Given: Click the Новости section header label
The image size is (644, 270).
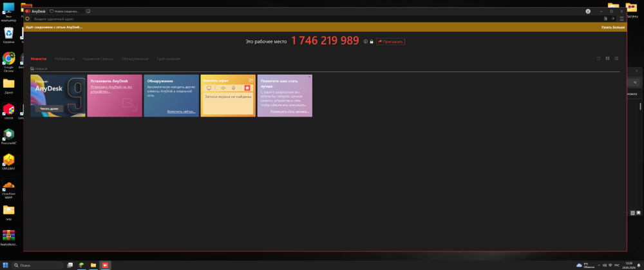Looking at the screenshot, I should (41, 69).
